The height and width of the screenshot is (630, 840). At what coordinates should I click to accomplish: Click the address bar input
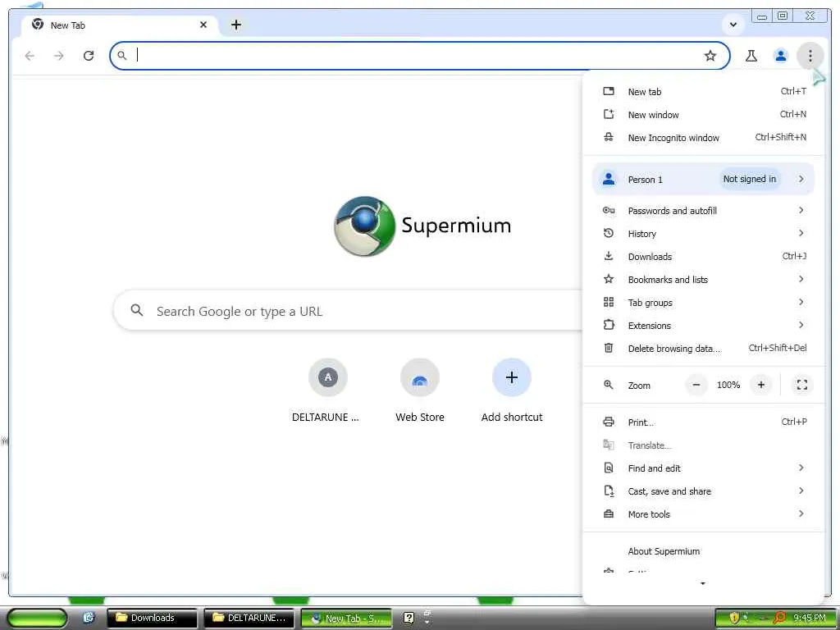(418, 56)
